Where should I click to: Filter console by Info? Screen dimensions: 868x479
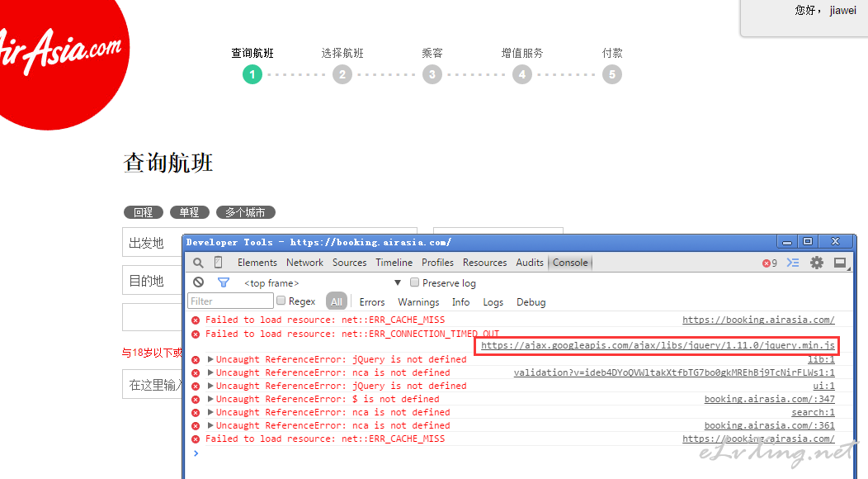click(460, 302)
